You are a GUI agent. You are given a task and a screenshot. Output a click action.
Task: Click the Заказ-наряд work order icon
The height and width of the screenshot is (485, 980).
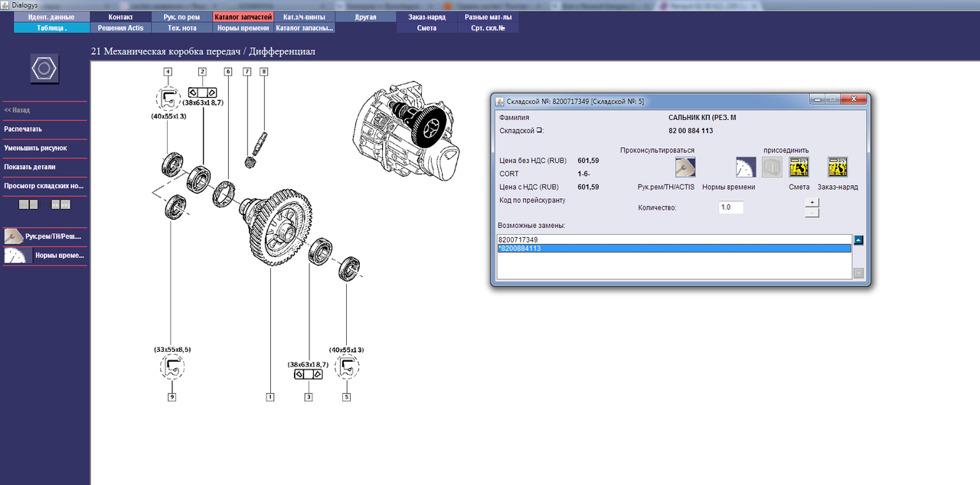tap(838, 167)
